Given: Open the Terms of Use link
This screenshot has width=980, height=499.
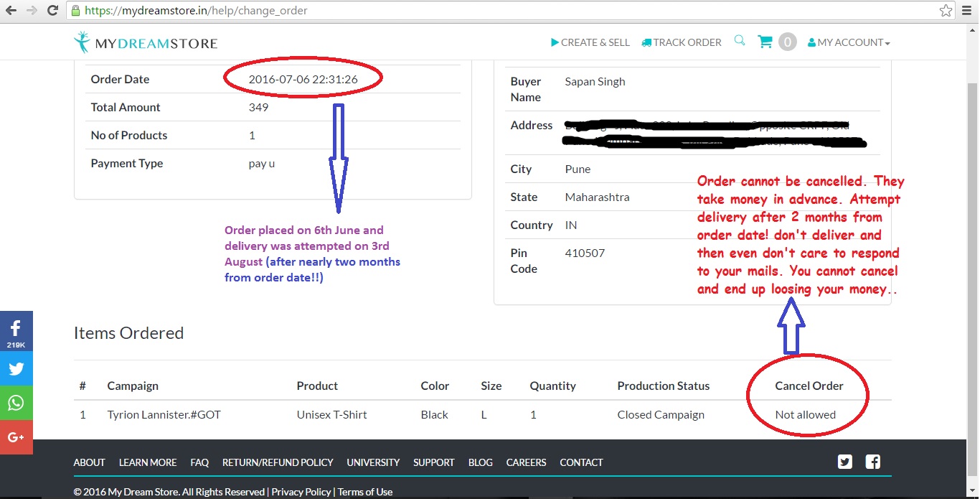Looking at the screenshot, I should pos(365,492).
